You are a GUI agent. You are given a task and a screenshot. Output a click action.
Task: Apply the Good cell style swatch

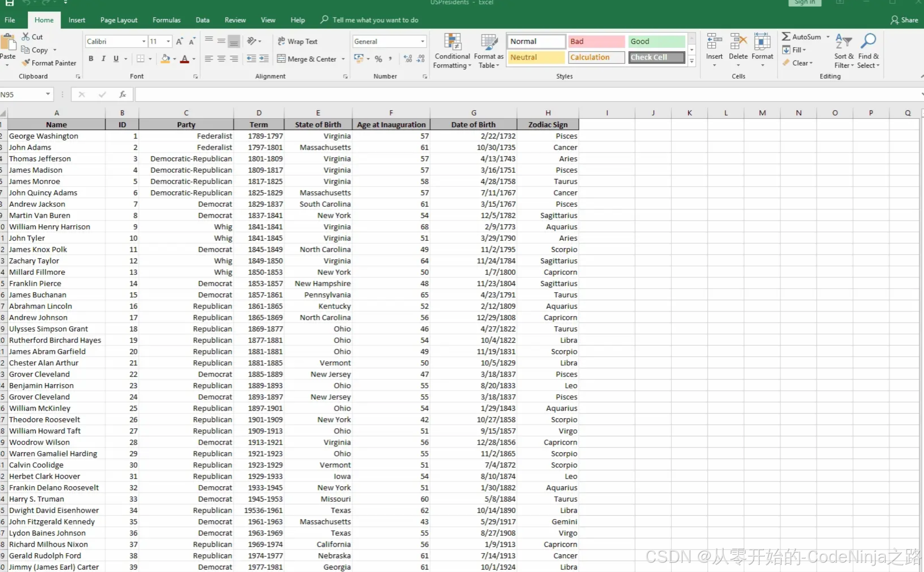click(656, 41)
